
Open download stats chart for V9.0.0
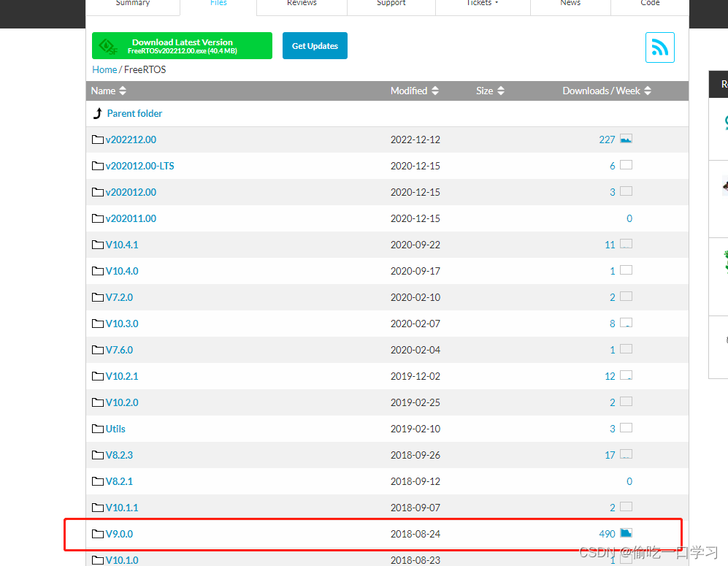coord(626,533)
